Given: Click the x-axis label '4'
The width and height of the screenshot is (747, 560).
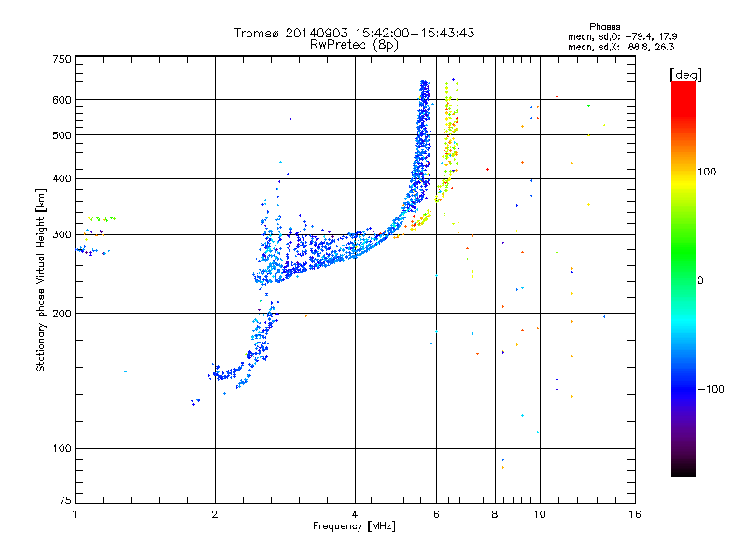Looking at the screenshot, I should point(355,514).
